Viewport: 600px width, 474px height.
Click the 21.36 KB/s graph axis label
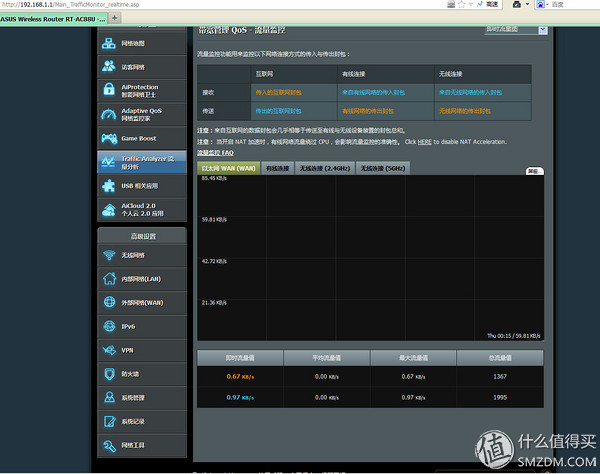(x=214, y=303)
